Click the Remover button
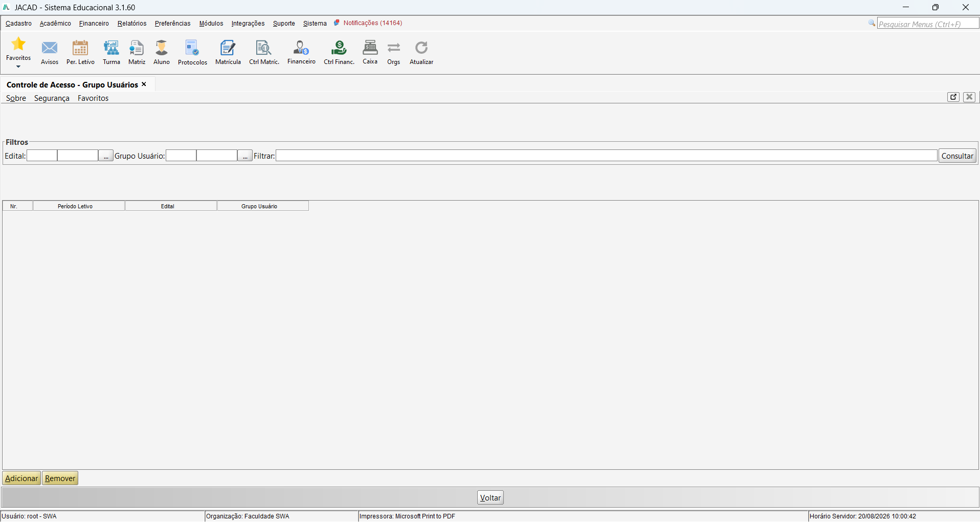 point(60,478)
